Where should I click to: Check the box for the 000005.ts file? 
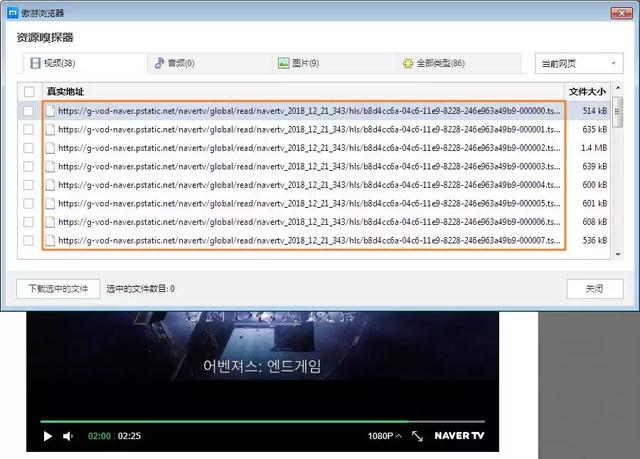point(29,204)
